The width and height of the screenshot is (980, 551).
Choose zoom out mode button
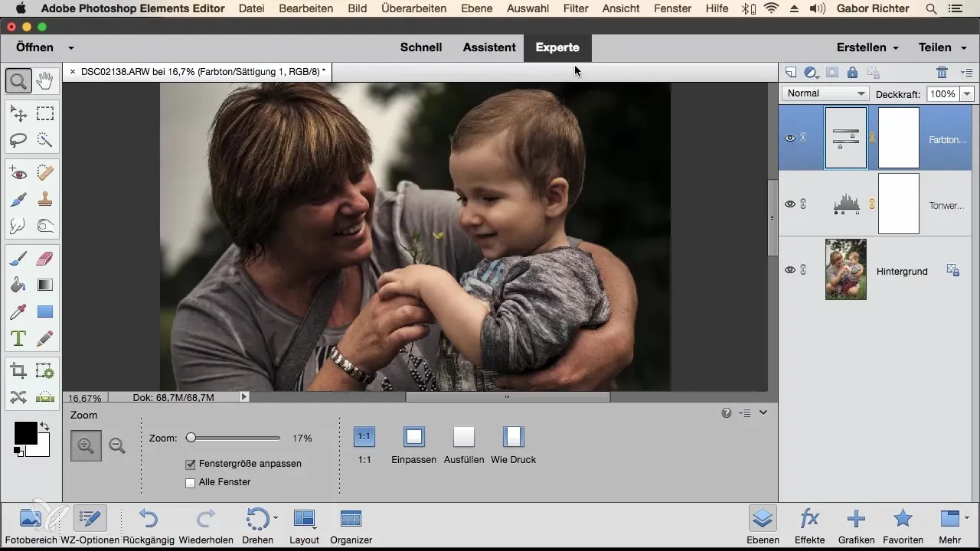117,445
